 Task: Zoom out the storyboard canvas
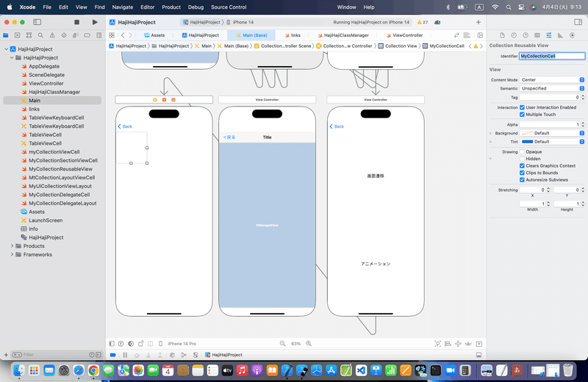pyautogui.click(x=283, y=343)
